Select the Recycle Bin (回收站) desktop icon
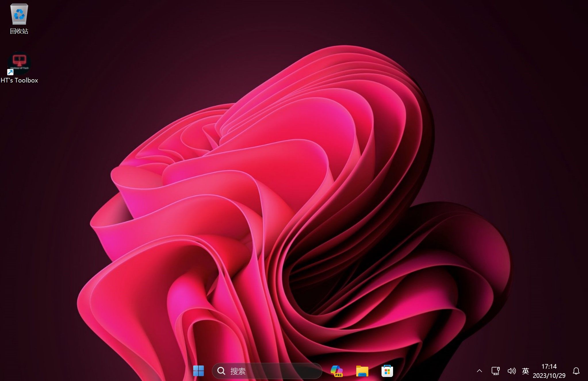 [x=19, y=19]
